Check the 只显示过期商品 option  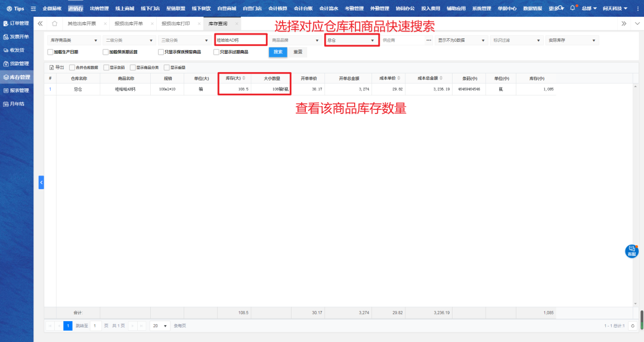tap(216, 52)
